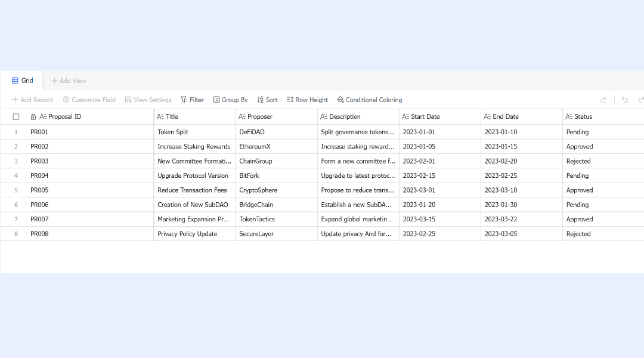The image size is (644, 358).
Task: Select cell PR003
Action: pyautogui.click(x=90, y=161)
